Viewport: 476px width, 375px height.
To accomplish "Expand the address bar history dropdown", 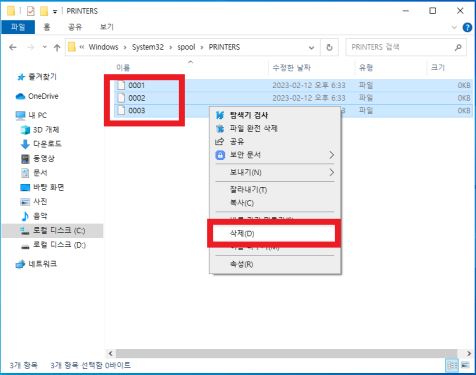I will 311,48.
